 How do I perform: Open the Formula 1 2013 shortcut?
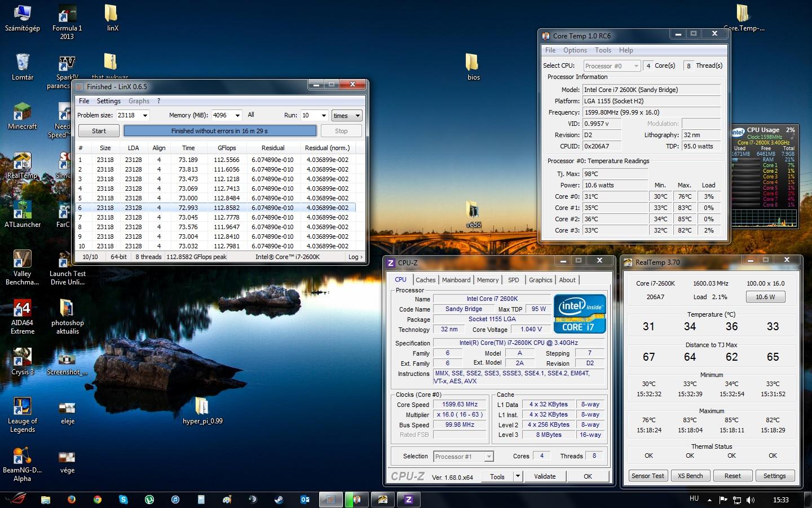tap(67, 23)
